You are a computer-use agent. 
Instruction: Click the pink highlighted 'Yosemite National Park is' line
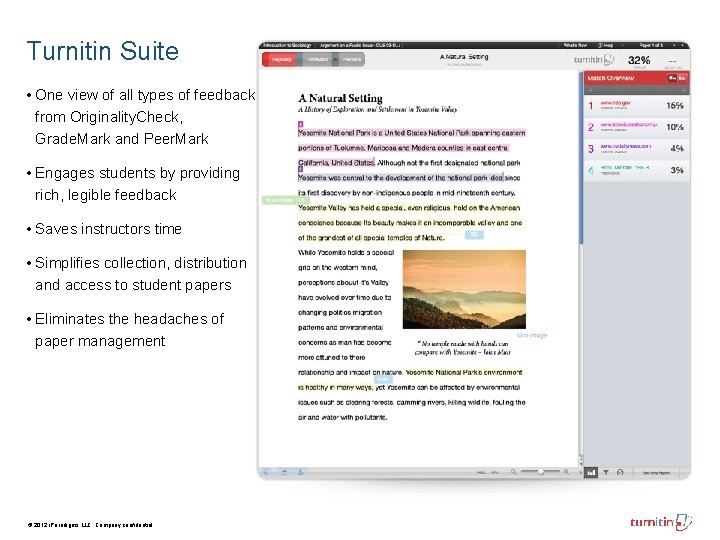click(411, 133)
